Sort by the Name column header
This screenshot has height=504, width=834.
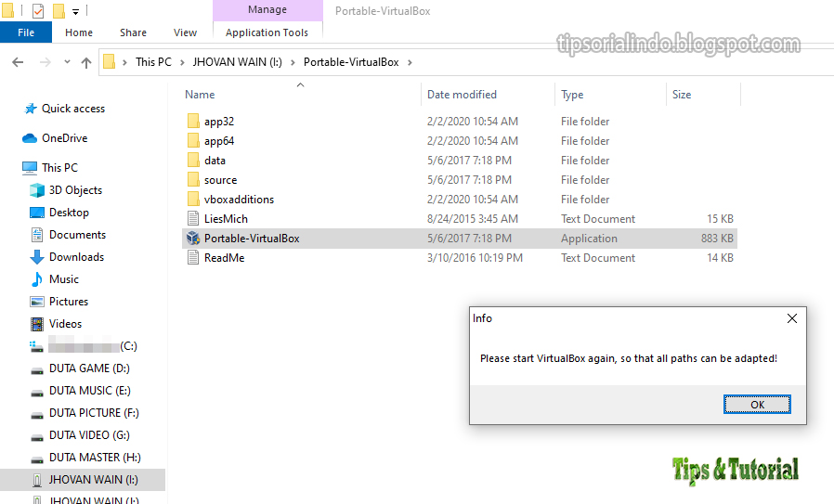(200, 95)
